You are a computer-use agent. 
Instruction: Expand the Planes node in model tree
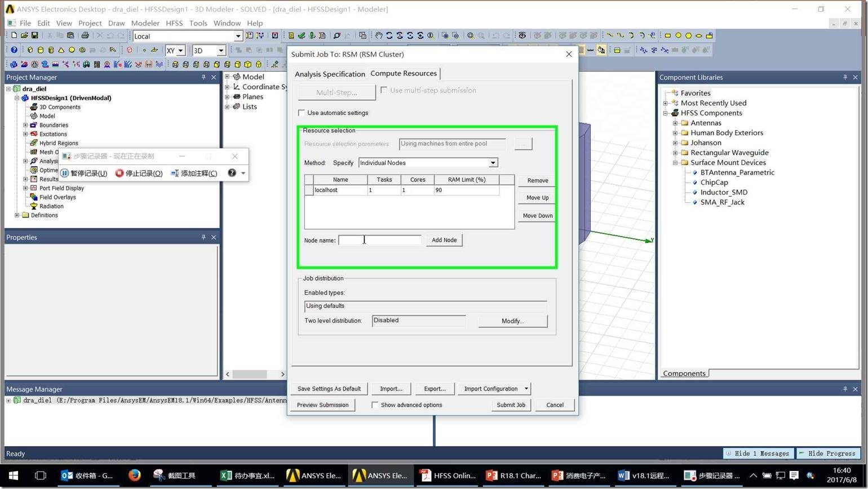pyautogui.click(x=227, y=96)
